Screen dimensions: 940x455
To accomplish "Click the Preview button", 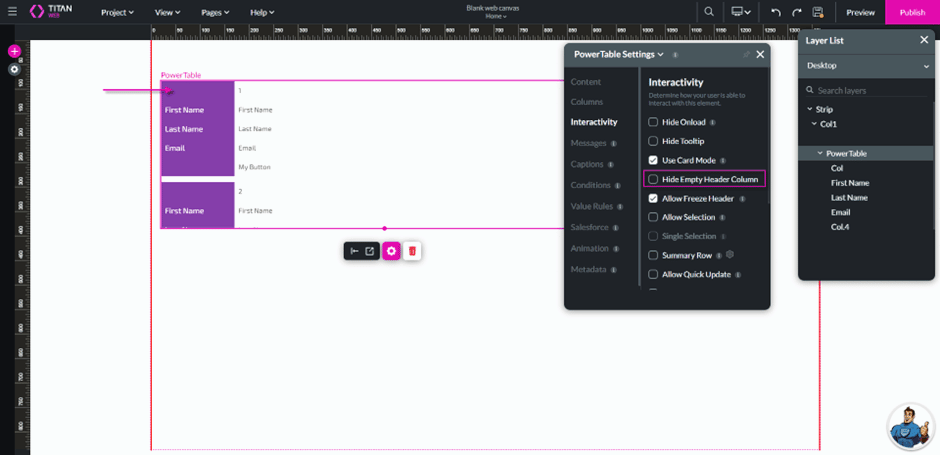I will [x=860, y=12].
